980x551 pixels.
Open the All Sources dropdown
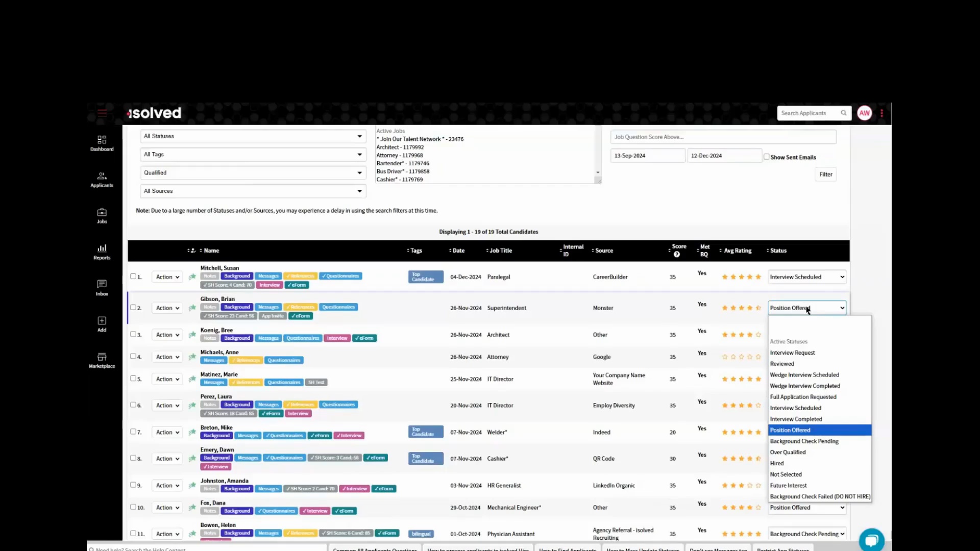pyautogui.click(x=253, y=191)
